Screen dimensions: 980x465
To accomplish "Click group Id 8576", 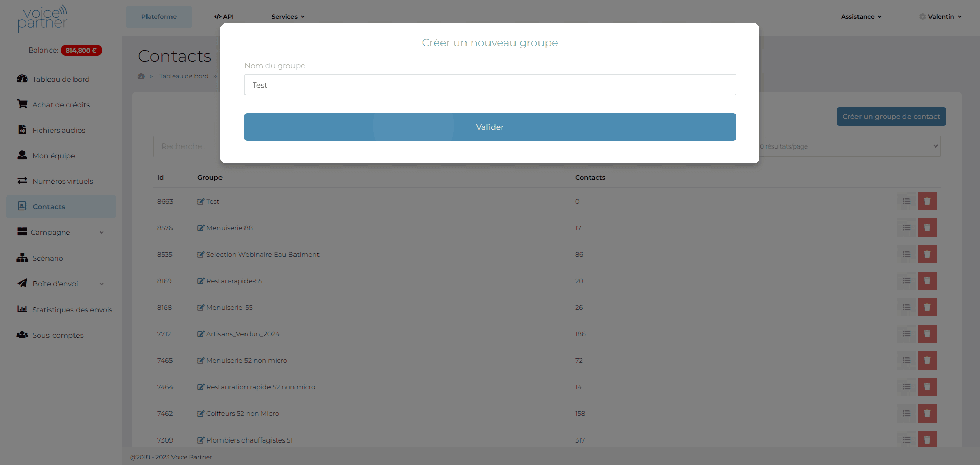I will pos(165,228).
